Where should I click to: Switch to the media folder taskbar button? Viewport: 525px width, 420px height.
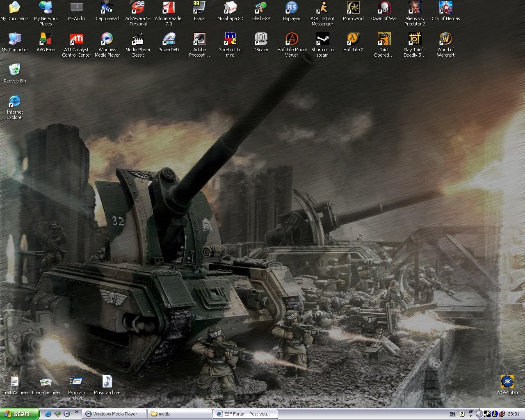(x=180, y=414)
